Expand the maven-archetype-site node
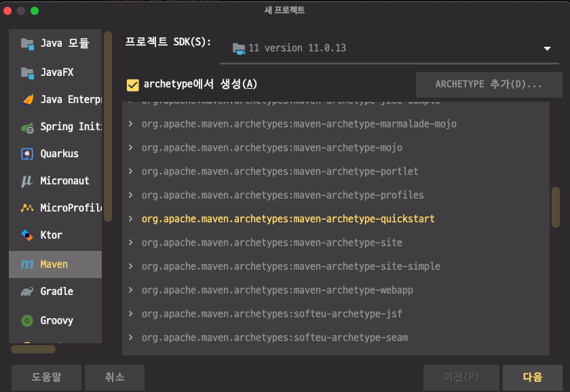This screenshot has height=392, width=570. coord(130,243)
